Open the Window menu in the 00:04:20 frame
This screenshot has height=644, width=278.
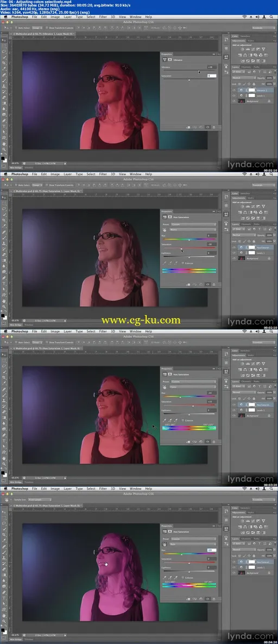(x=136, y=489)
